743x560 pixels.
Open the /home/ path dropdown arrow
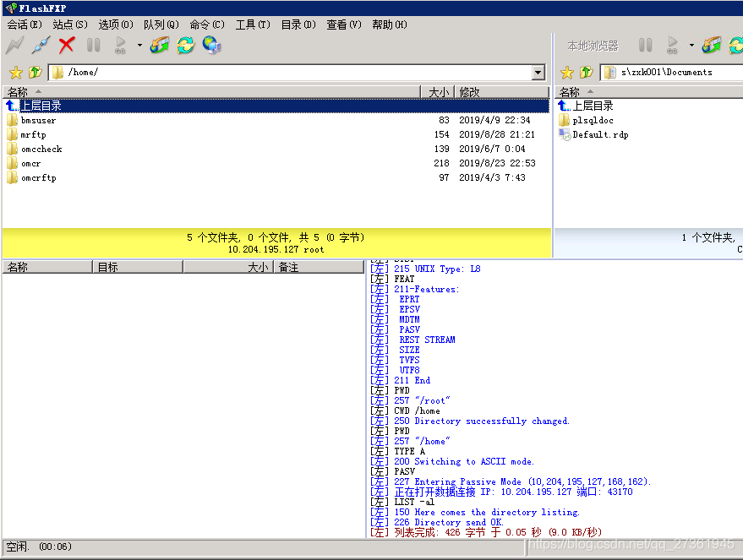[538, 73]
